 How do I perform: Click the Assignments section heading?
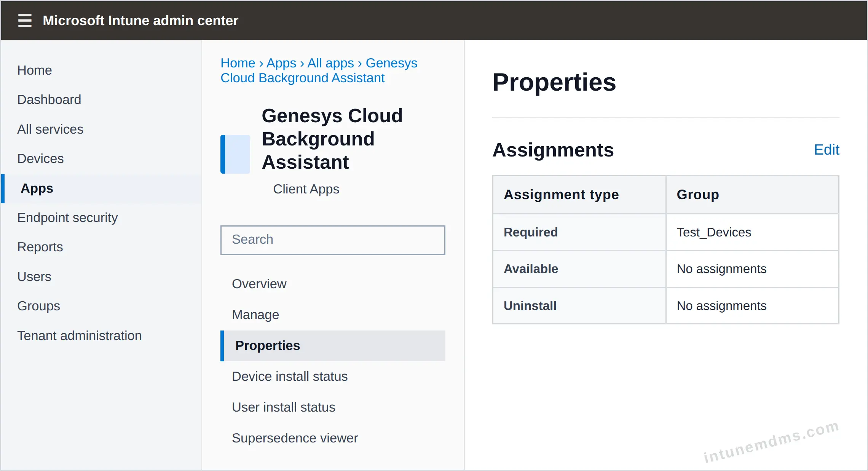click(x=553, y=150)
